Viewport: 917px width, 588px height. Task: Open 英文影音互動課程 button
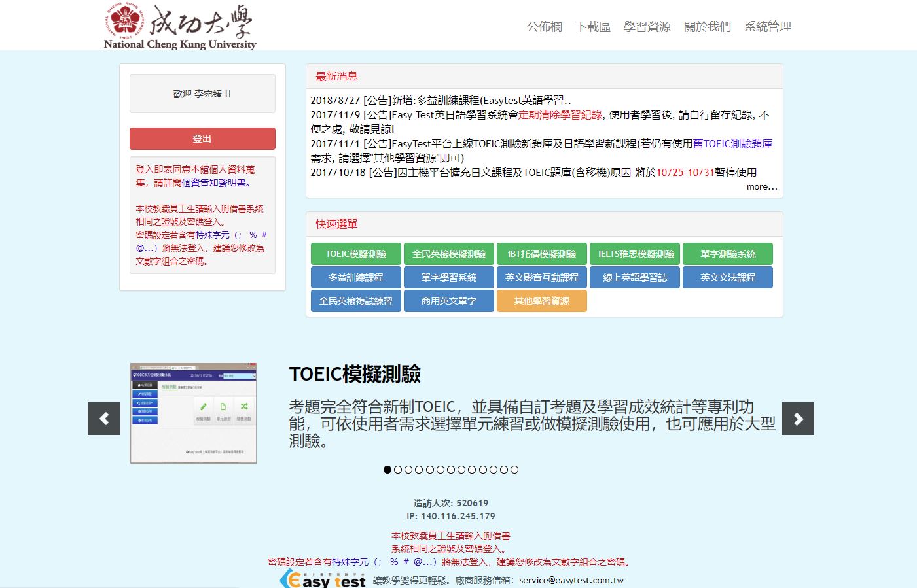coord(542,277)
